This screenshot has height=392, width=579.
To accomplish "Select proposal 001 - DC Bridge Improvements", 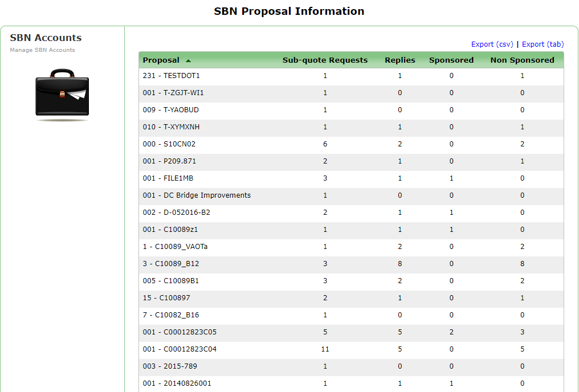I will (197, 195).
